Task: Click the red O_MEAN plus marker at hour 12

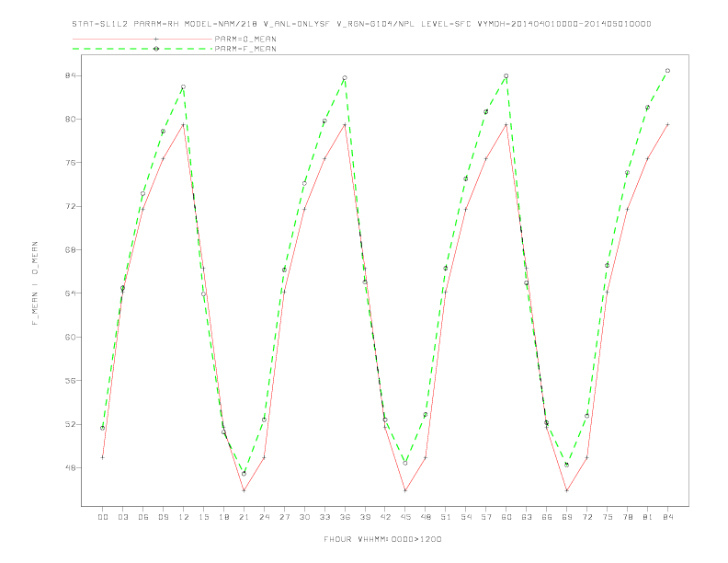Action: click(184, 125)
